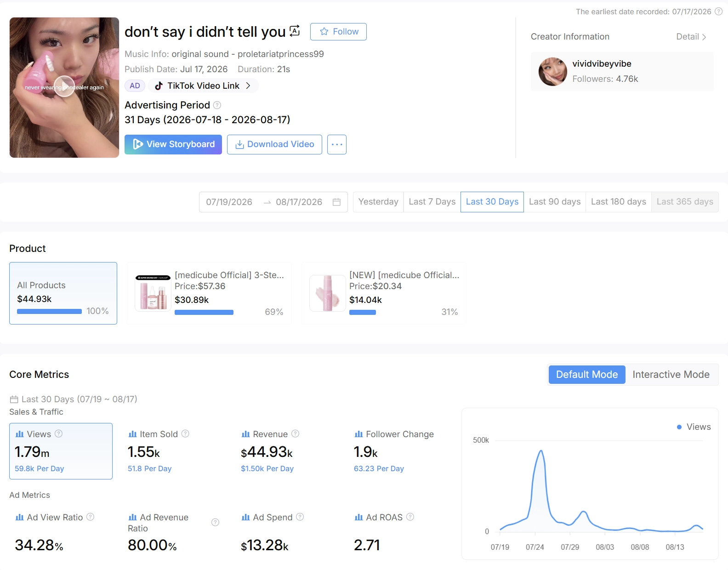The image size is (728, 570).
Task: Click the chart icon beside Ad View Ratio
Action: tap(19, 517)
